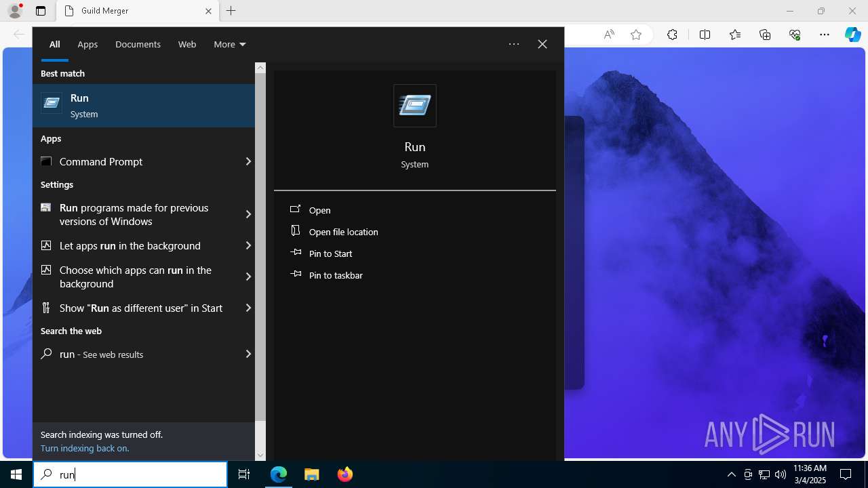The height and width of the screenshot is (488, 868).
Task: Open search options three-dots menu
Action: point(514,44)
